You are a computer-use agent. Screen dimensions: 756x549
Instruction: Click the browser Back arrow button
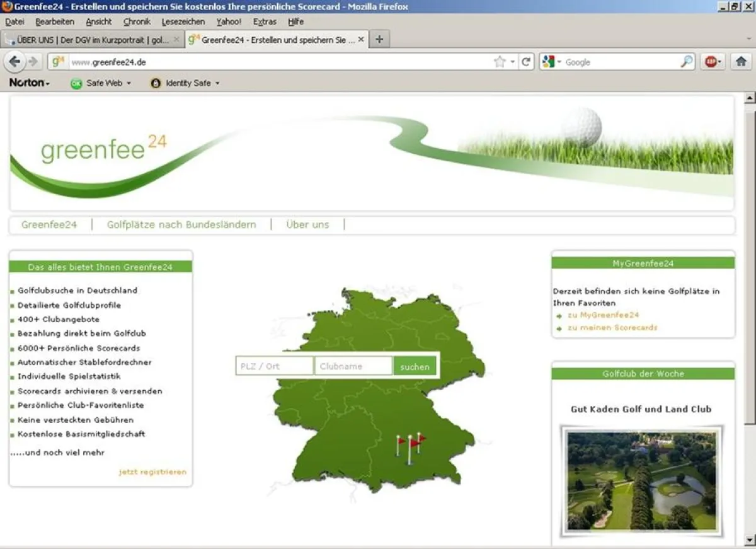point(15,62)
